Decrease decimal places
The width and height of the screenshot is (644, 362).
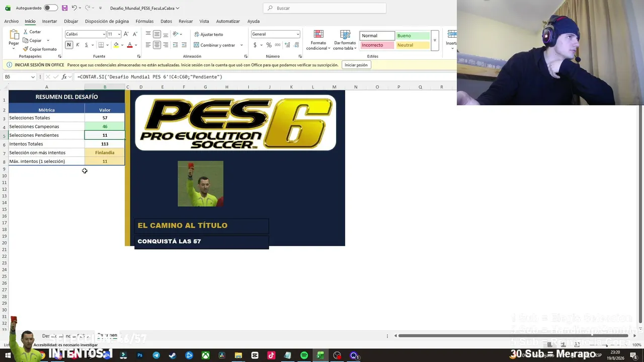tap(295, 45)
